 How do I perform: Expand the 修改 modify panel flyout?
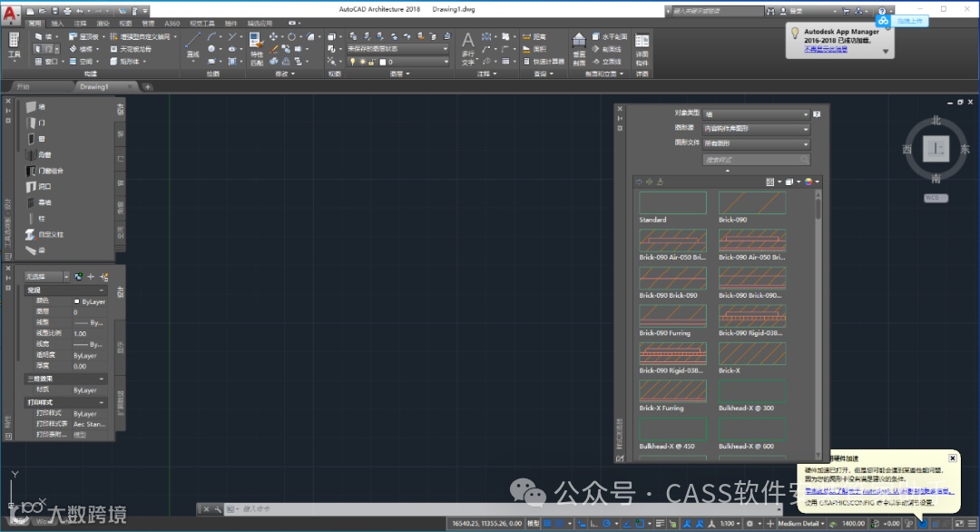coord(285,74)
